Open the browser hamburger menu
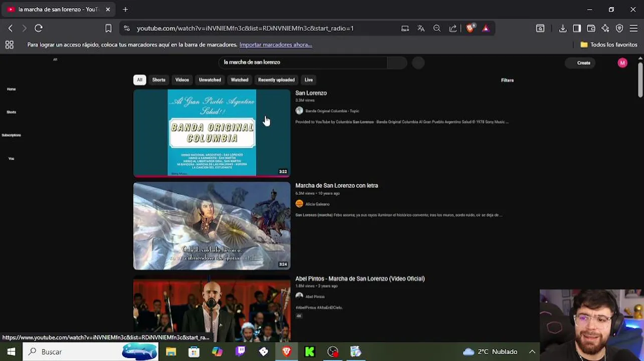Viewport: 644px width, 361px height. click(633, 29)
